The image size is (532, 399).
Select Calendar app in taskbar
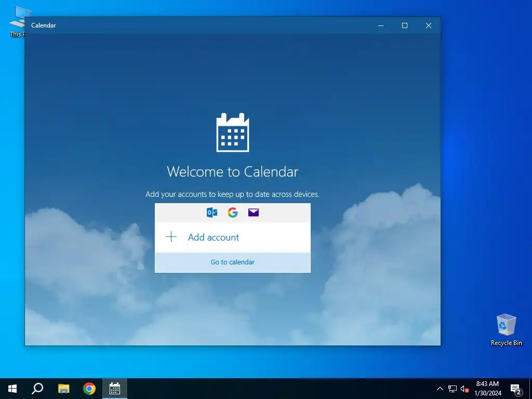(x=115, y=389)
